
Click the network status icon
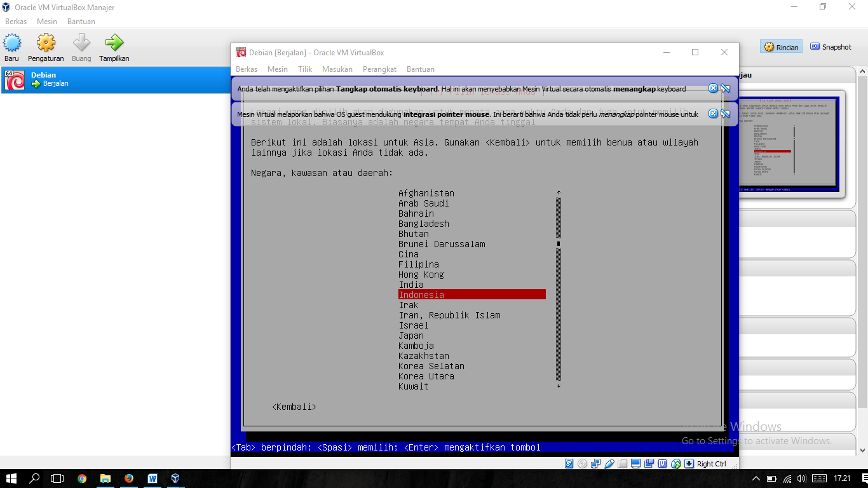pos(595,464)
